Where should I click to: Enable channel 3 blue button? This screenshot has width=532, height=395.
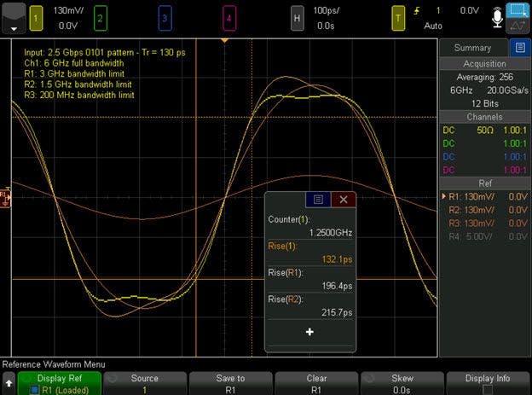[x=165, y=18]
